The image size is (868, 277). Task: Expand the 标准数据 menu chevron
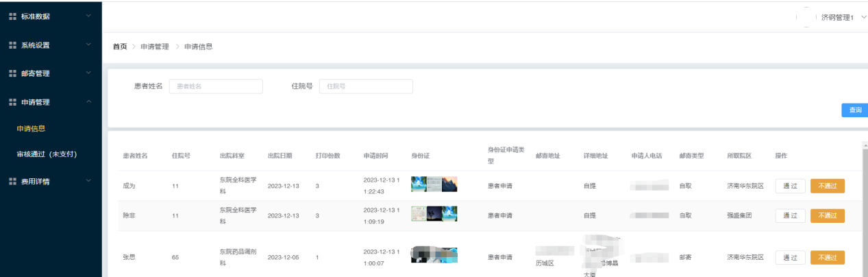[x=88, y=16]
